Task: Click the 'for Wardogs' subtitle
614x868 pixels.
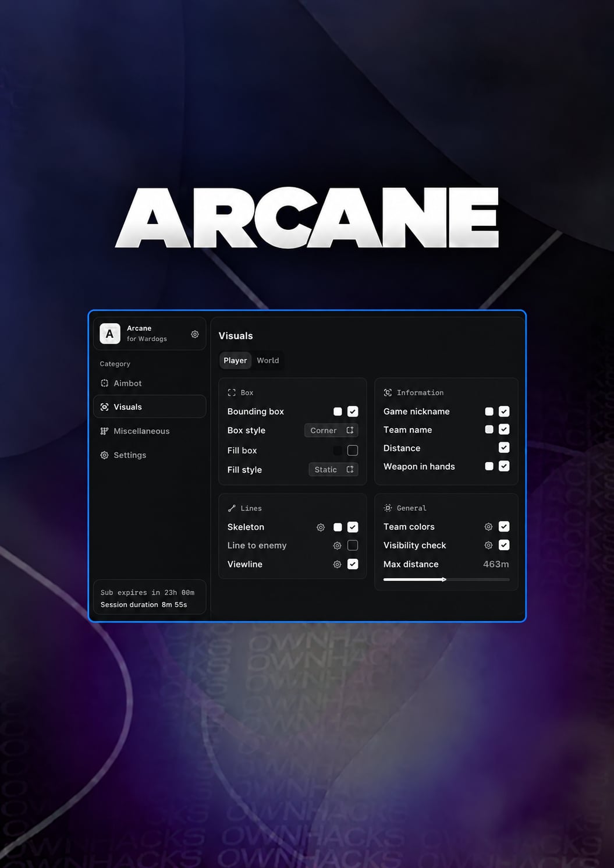Action: [x=147, y=339]
